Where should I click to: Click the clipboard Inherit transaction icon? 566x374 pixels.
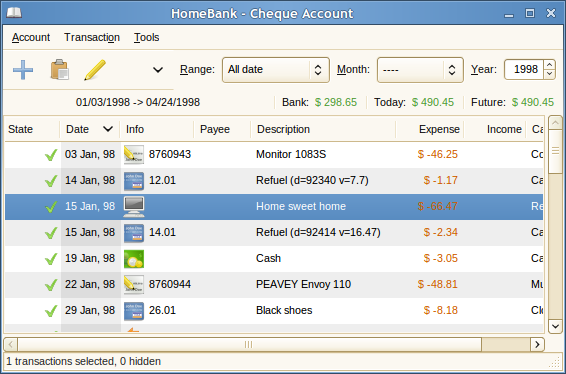click(x=59, y=70)
